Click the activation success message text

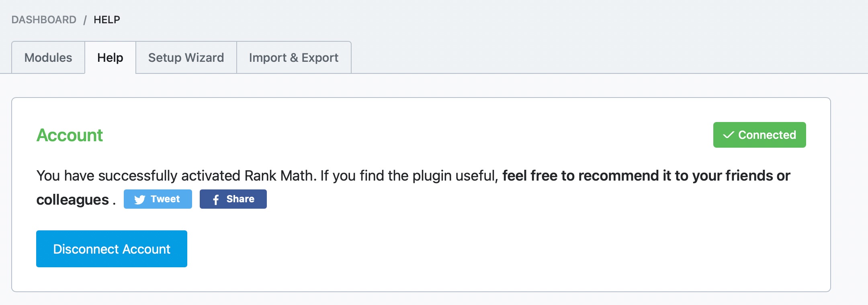pos(241,175)
